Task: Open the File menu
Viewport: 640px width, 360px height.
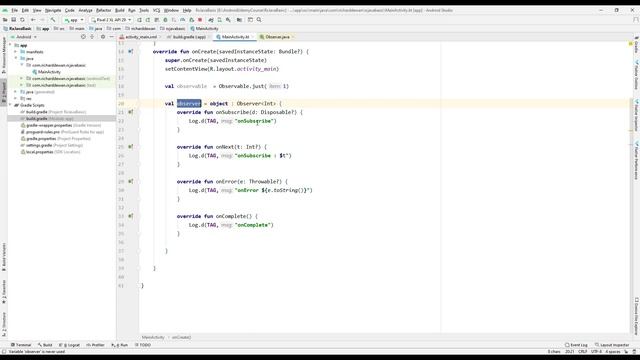Action: pyautogui.click(x=15, y=10)
